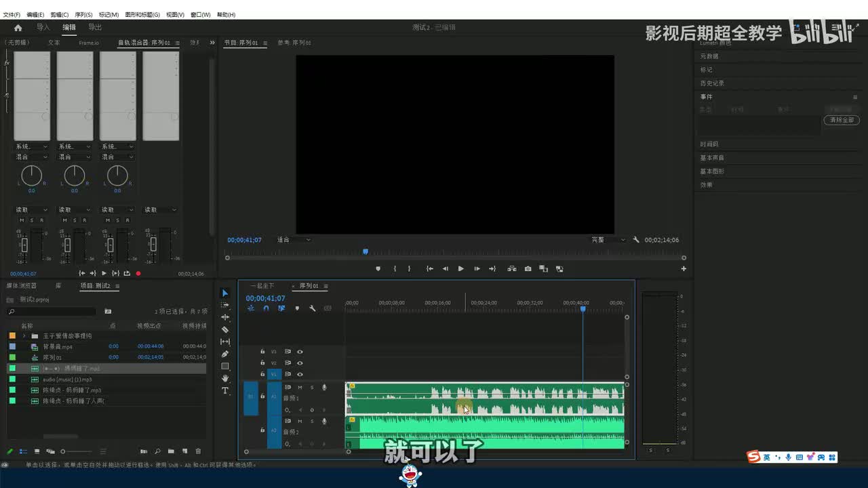Switch to the 导出 workspace tab
The image size is (868, 488).
95,28
